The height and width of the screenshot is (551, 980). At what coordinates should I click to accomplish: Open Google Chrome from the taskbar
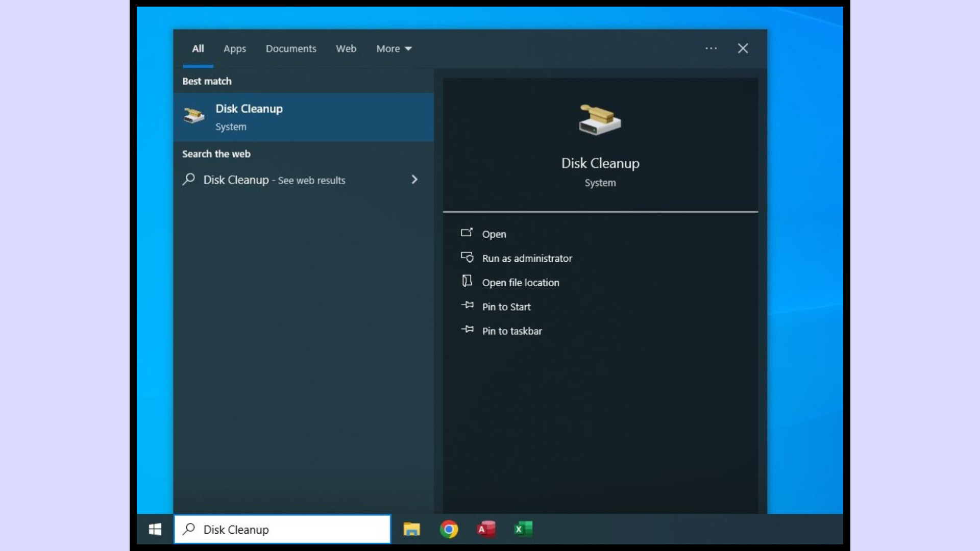449,529
